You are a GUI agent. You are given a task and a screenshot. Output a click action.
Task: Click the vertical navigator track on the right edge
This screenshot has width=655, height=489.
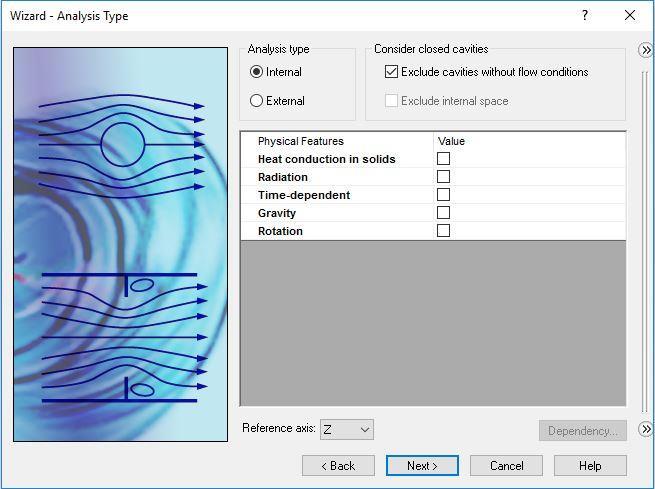pyautogui.click(x=645, y=241)
